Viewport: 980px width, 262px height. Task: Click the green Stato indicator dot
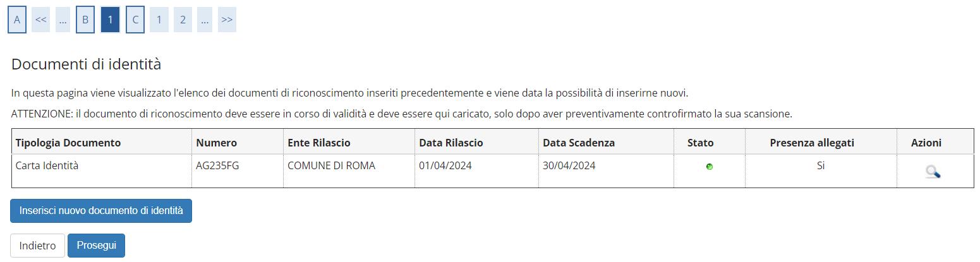[709, 167]
